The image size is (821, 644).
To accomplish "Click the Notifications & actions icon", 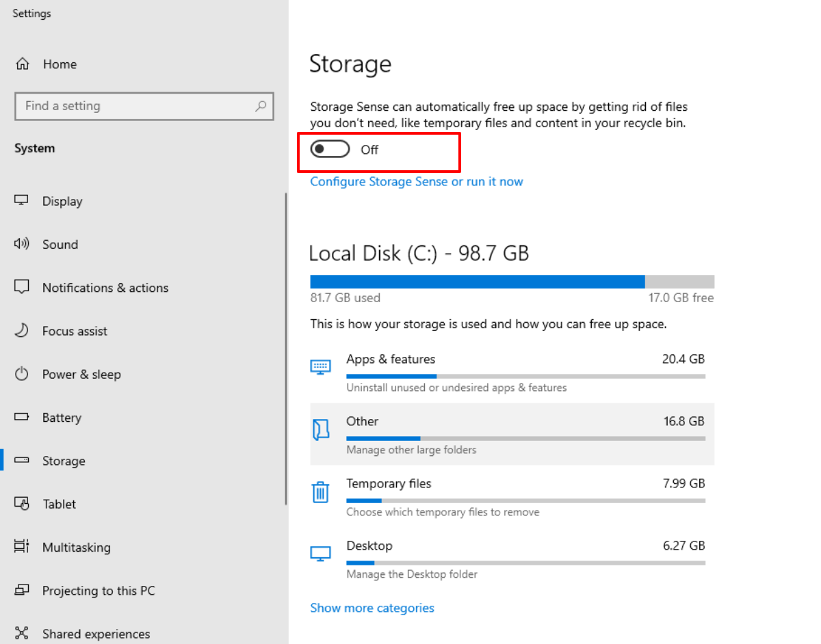I will pyautogui.click(x=23, y=287).
